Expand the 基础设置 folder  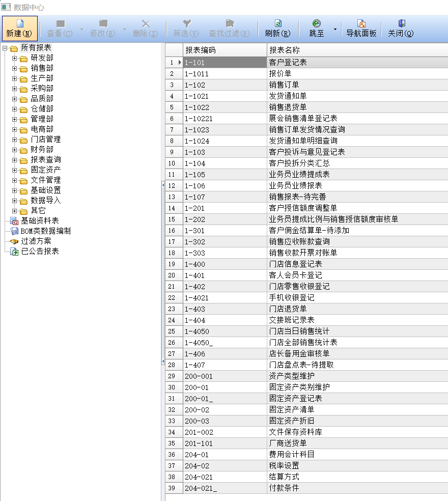tap(14, 191)
